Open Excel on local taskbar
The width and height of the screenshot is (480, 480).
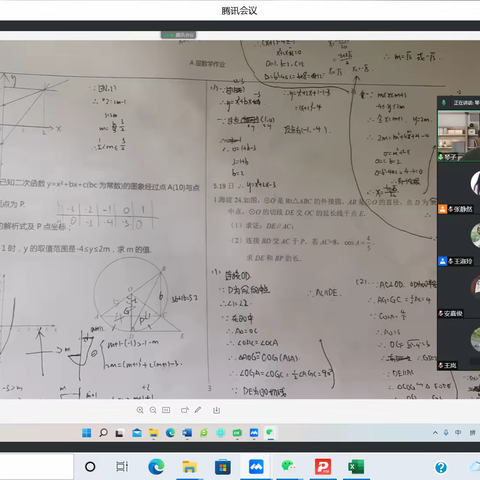(356, 467)
